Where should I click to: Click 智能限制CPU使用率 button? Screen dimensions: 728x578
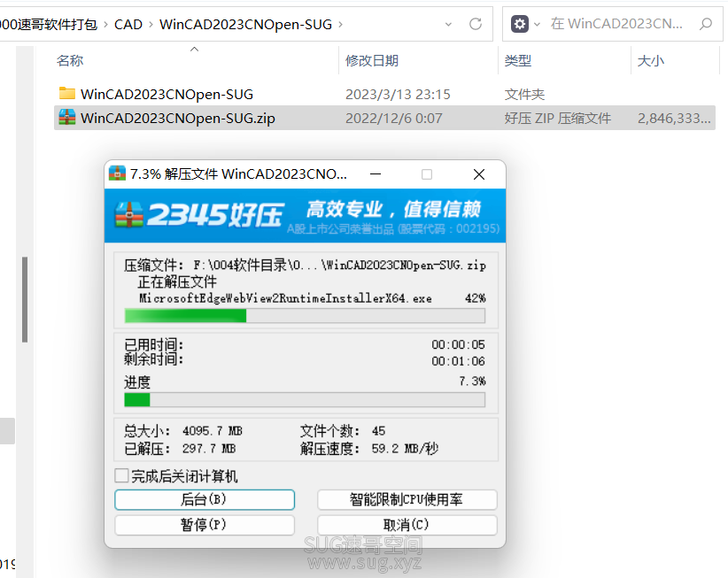point(407,499)
